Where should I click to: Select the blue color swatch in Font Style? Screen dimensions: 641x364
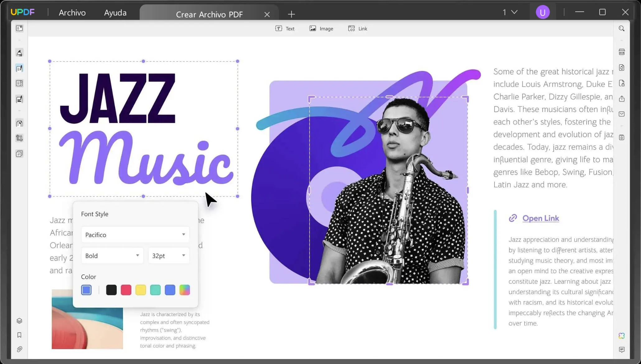170,290
